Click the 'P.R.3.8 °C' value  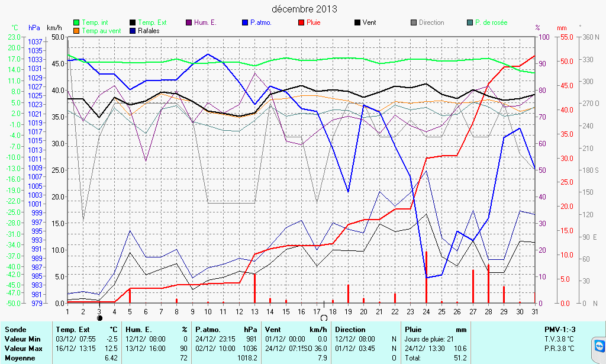pyautogui.click(x=559, y=349)
